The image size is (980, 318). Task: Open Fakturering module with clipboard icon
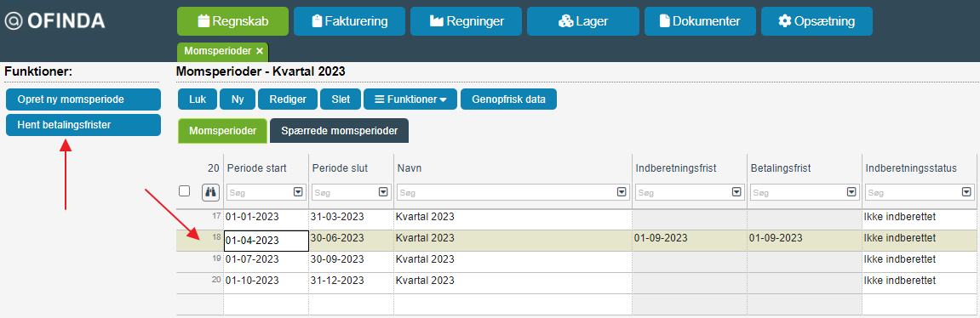point(349,21)
